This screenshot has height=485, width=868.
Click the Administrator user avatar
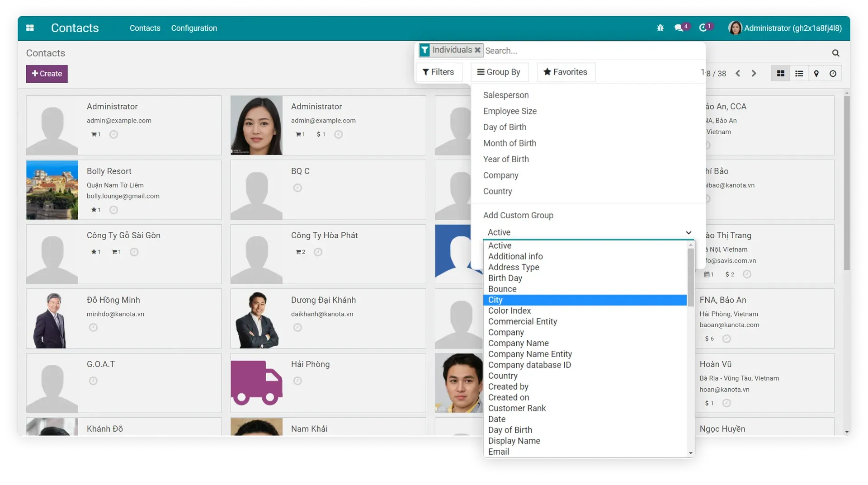735,28
